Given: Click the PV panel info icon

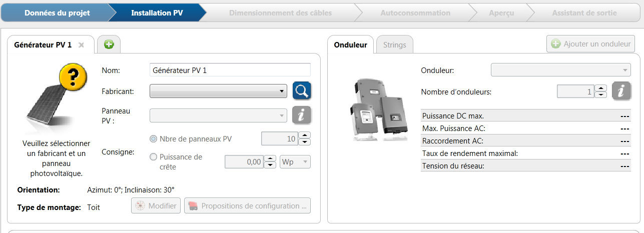Looking at the screenshot, I should [302, 115].
